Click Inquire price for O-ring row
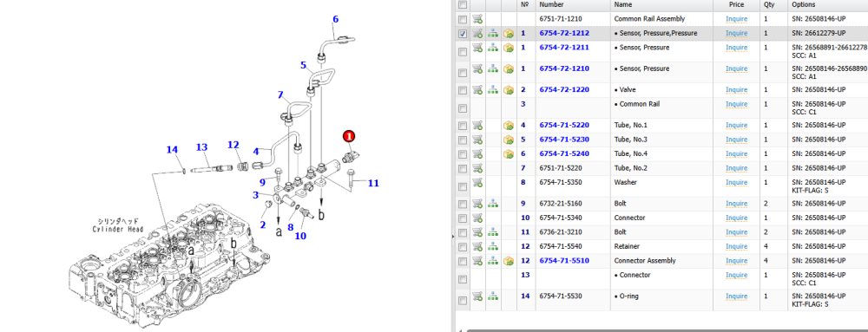 [736, 296]
